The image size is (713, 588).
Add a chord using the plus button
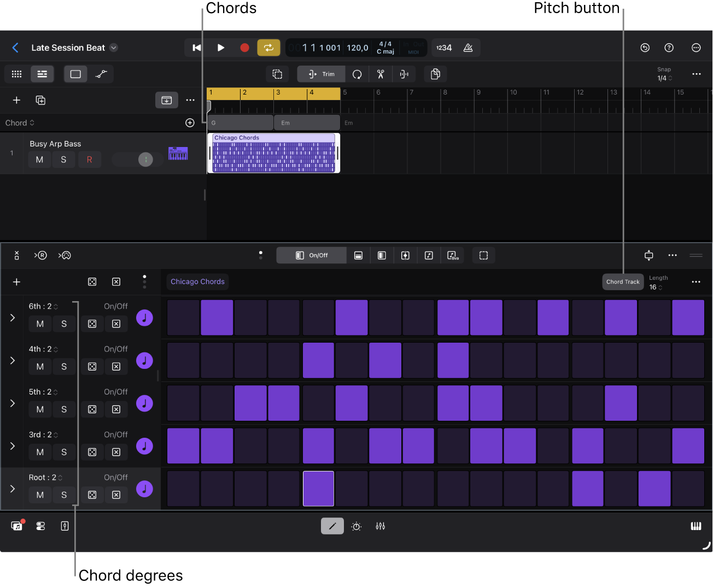coord(190,122)
